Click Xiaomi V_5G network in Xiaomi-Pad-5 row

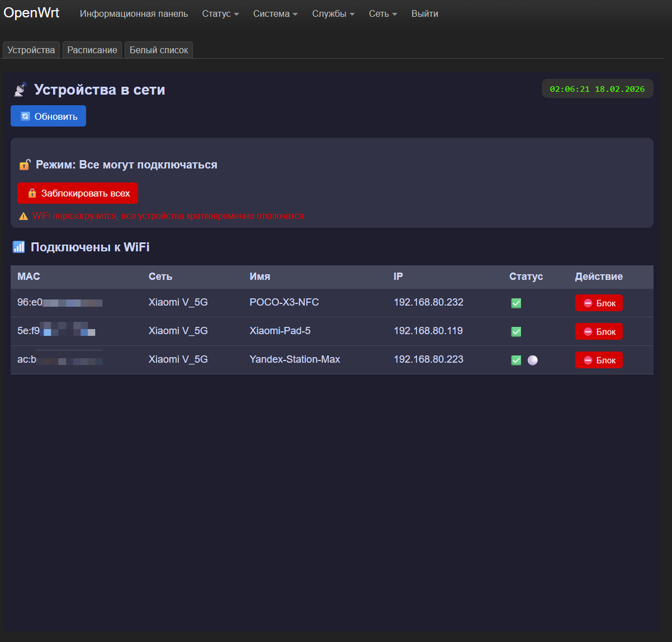(178, 331)
